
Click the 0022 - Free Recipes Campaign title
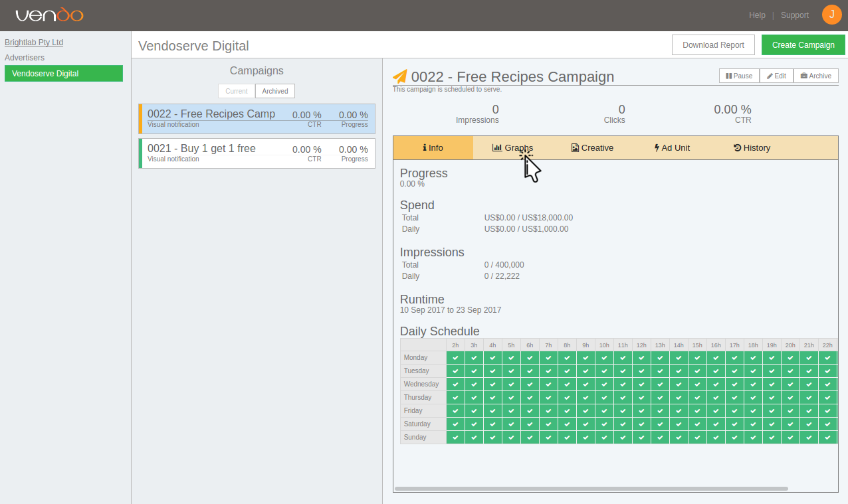coord(512,77)
